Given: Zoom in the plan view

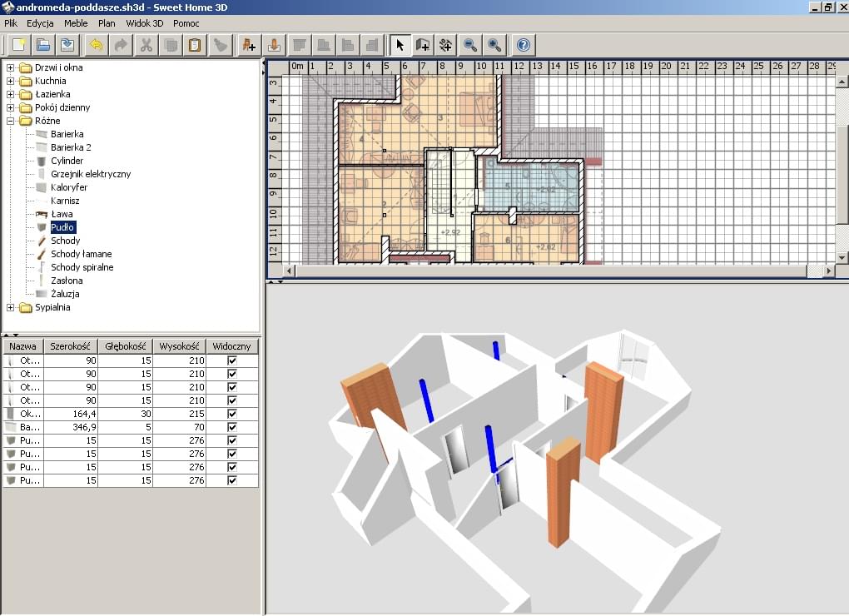Looking at the screenshot, I should click(494, 45).
